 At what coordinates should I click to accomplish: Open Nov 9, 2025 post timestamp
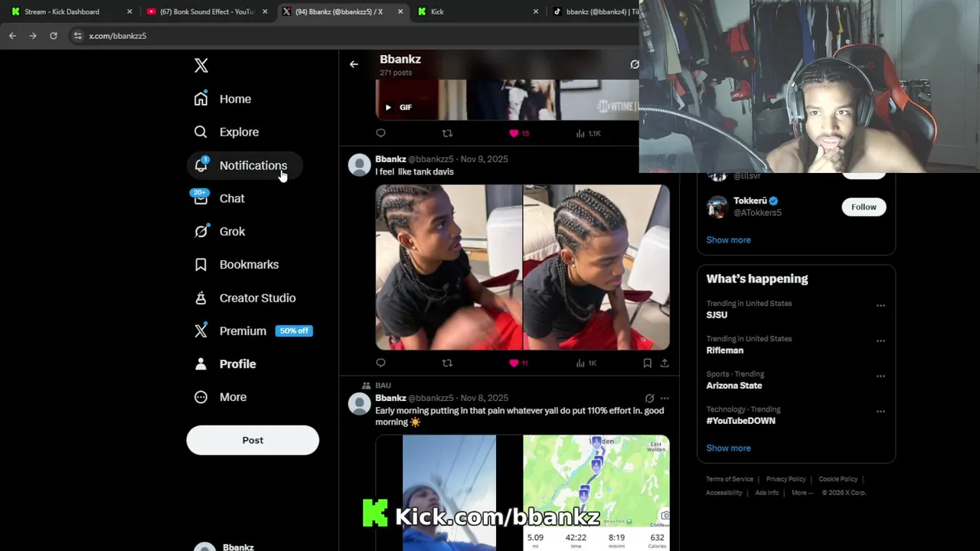point(484,159)
